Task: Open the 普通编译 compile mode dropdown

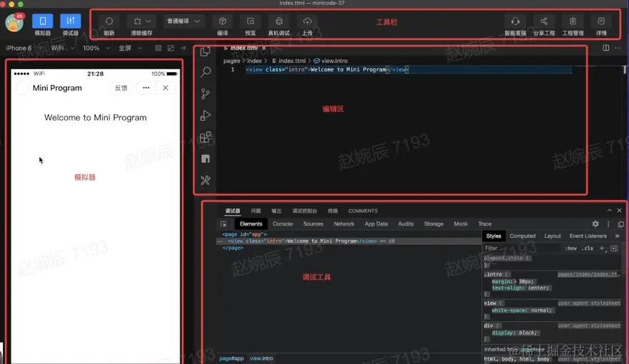Action: tap(183, 21)
